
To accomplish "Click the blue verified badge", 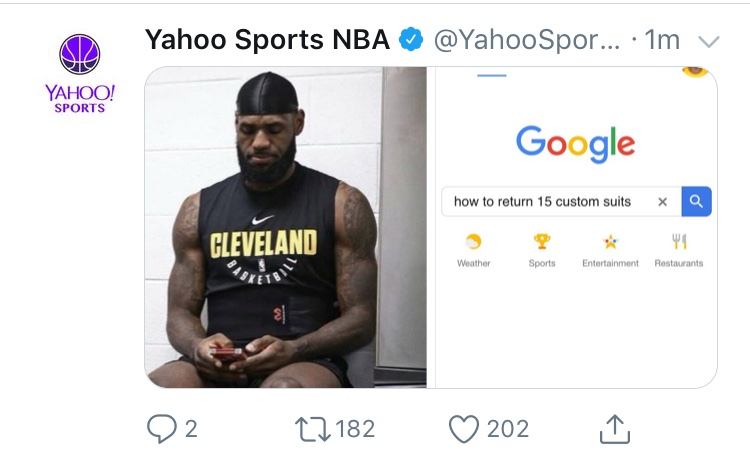I will [411, 40].
